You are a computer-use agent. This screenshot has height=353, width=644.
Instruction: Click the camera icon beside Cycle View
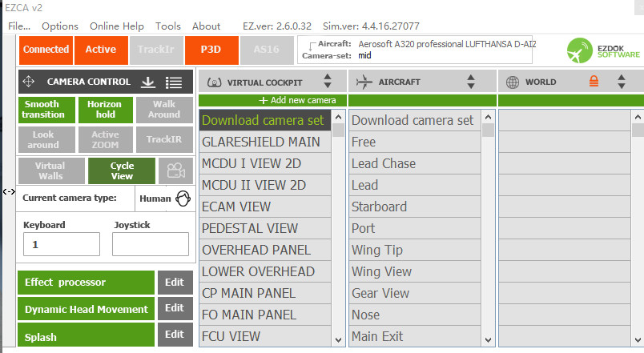(x=175, y=170)
